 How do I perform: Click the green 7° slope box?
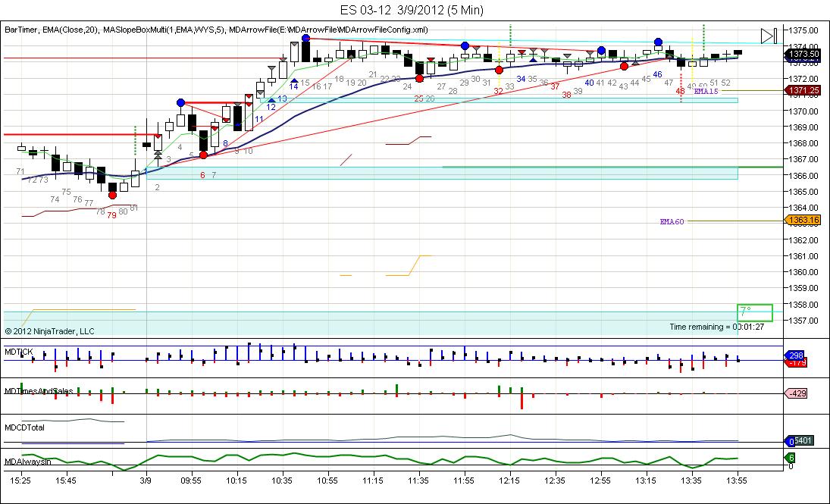[754, 312]
